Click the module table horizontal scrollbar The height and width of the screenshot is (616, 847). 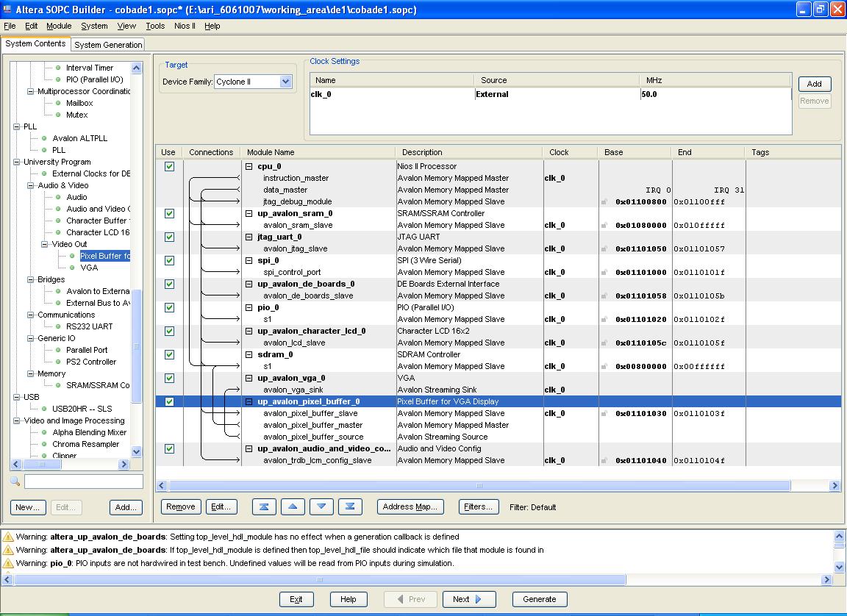pyautogui.click(x=479, y=485)
